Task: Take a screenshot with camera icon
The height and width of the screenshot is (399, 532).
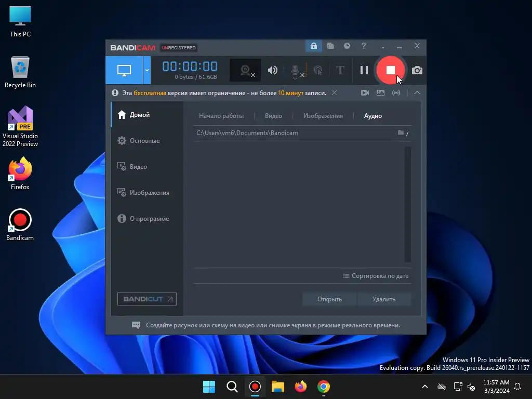Action: coord(417,70)
